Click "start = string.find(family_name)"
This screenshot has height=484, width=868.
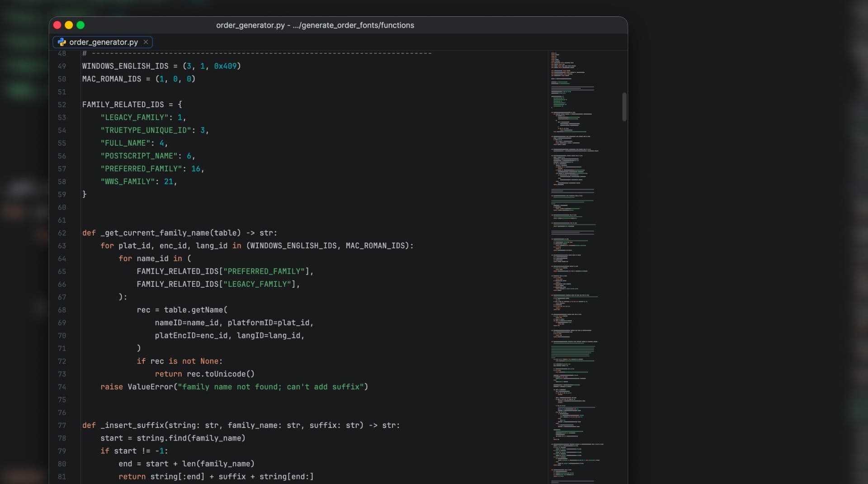(173, 438)
